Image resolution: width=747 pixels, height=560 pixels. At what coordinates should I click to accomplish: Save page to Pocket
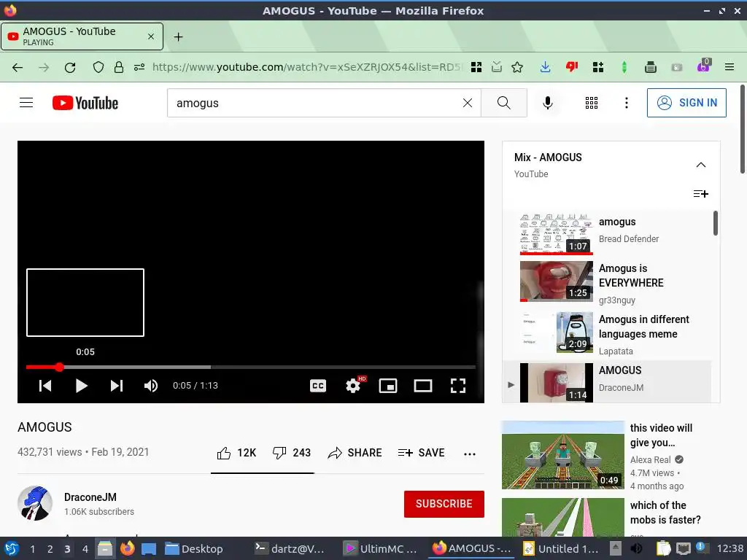tap(497, 67)
